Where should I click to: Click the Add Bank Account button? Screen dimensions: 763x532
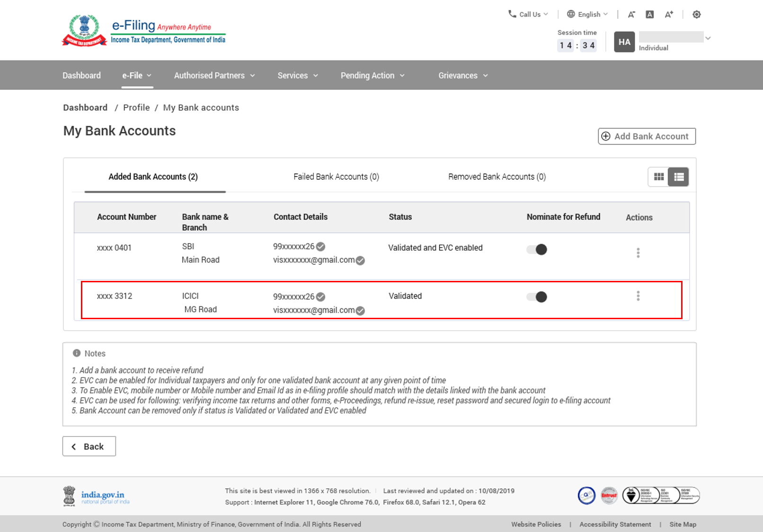[647, 136]
